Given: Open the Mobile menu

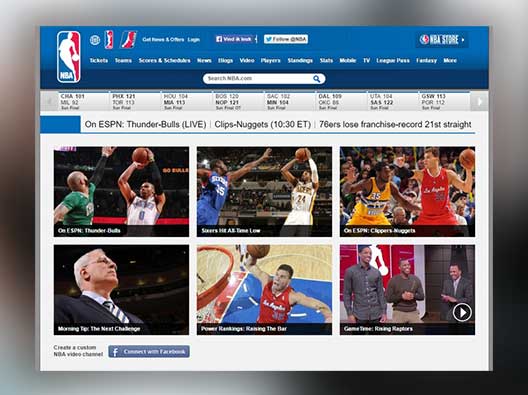Looking at the screenshot, I should (348, 61).
